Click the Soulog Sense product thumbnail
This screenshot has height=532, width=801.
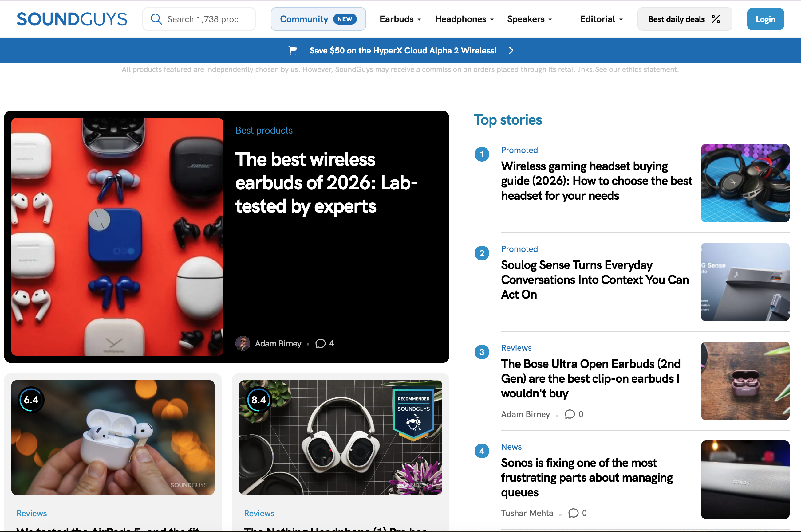point(745,282)
